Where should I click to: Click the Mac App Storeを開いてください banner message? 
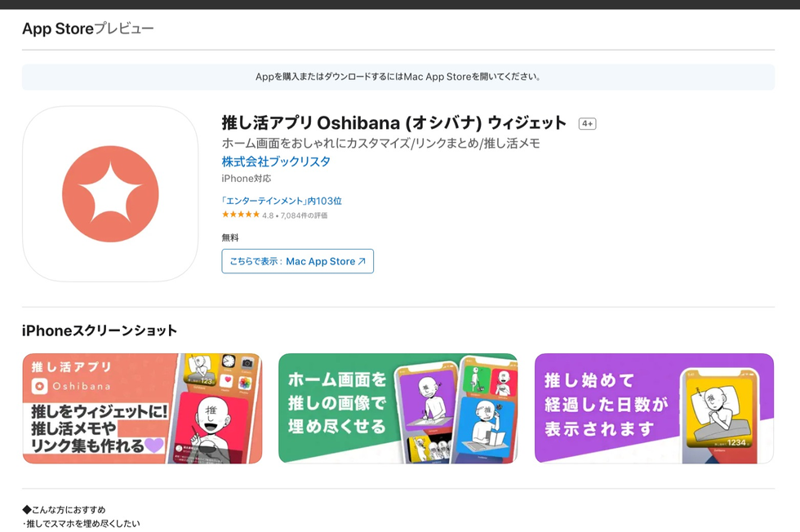pyautogui.click(x=398, y=77)
